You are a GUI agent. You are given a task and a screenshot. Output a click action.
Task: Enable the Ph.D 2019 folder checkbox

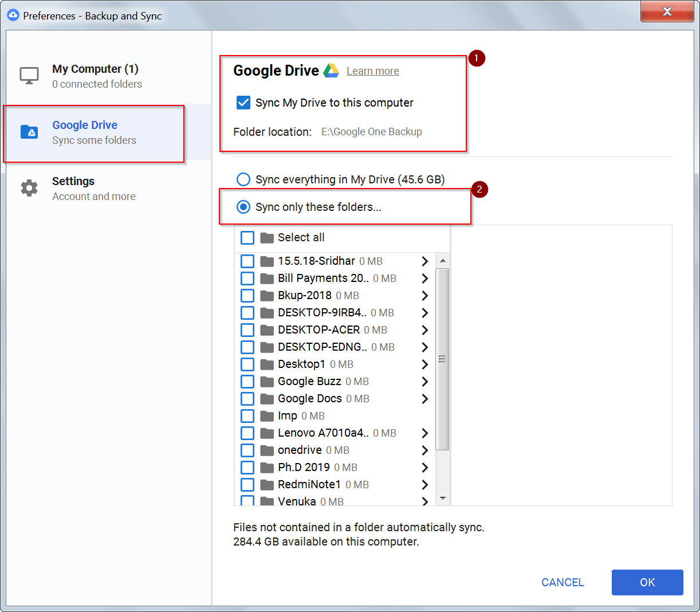point(247,467)
